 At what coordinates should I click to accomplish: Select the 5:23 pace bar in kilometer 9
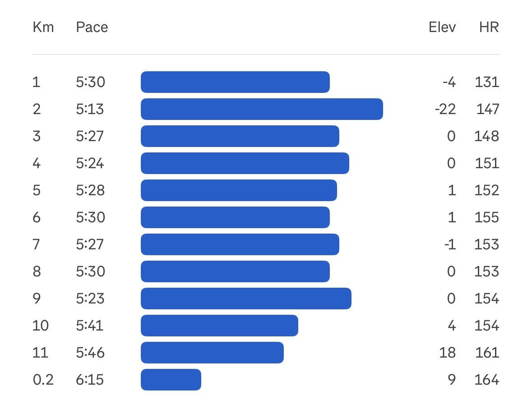[x=246, y=299]
